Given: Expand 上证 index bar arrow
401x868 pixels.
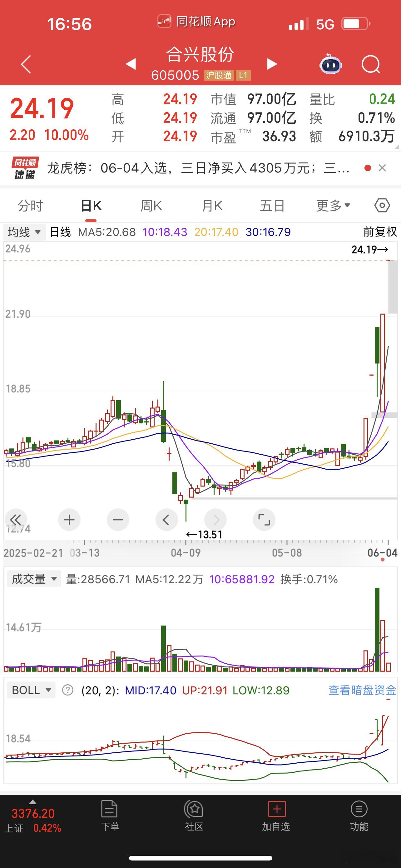Looking at the screenshot, I should click(x=33, y=802).
